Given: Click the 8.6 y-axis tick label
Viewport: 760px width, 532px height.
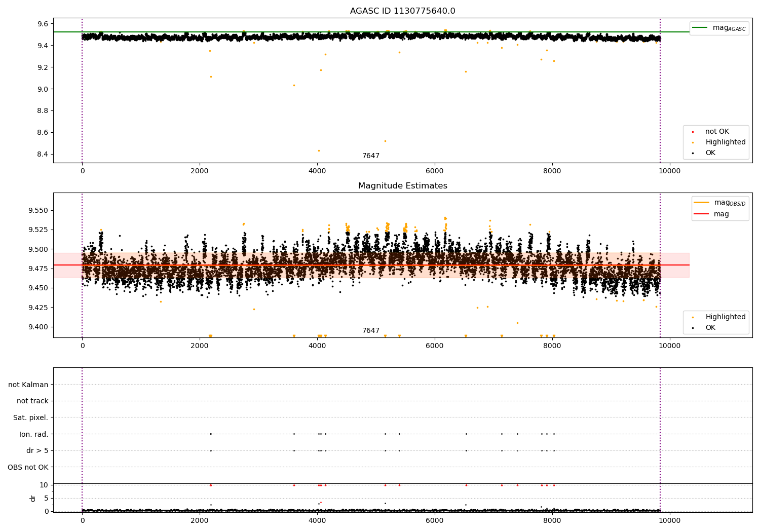Looking at the screenshot, I should [x=43, y=132].
